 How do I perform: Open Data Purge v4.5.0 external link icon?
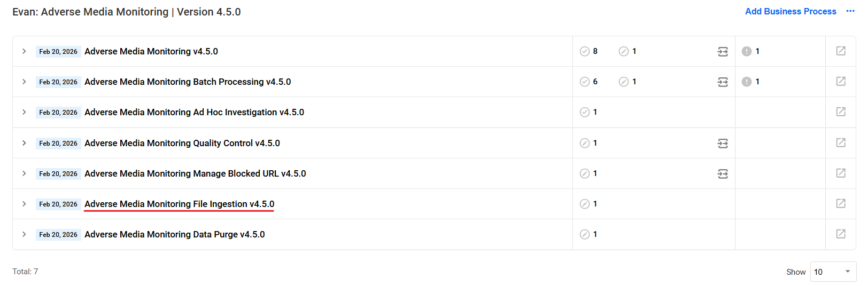pyautogui.click(x=841, y=234)
